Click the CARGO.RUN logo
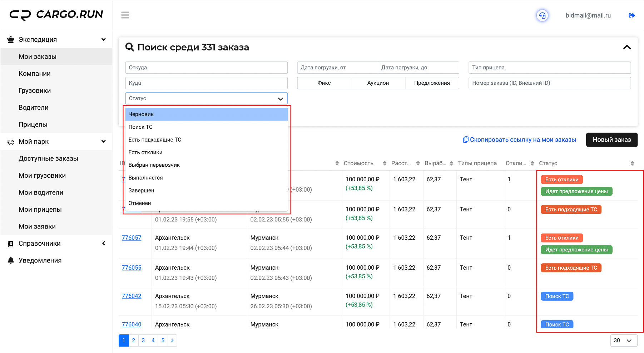This screenshot has height=353, width=644. point(56,15)
